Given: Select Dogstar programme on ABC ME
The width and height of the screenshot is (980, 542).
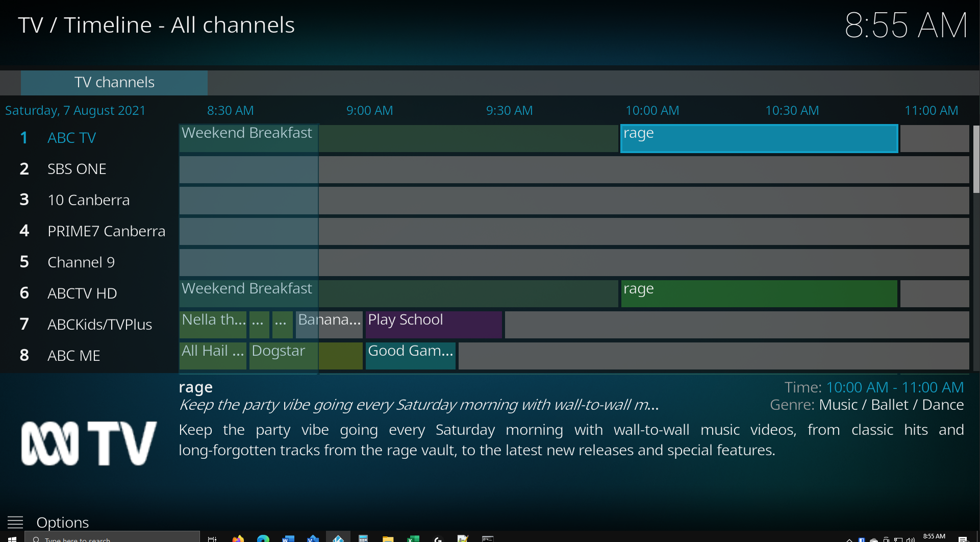Looking at the screenshot, I should 306,356.
